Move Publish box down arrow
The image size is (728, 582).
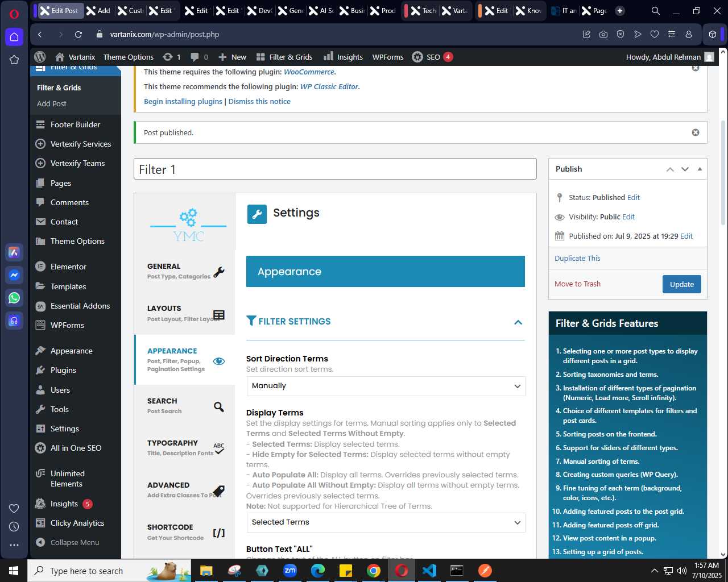click(685, 169)
